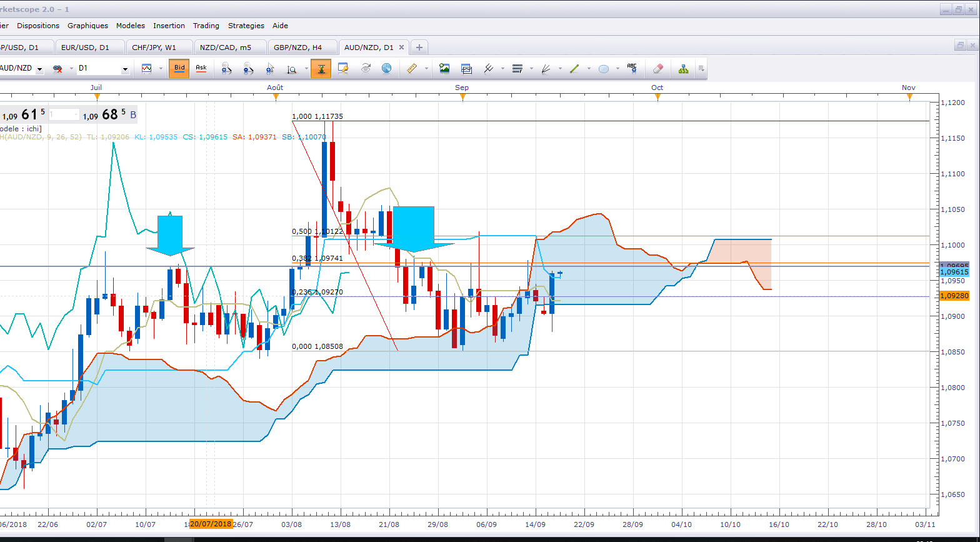This screenshot has width=980, height=542.
Task: Open the Trading menu
Action: [x=206, y=26]
